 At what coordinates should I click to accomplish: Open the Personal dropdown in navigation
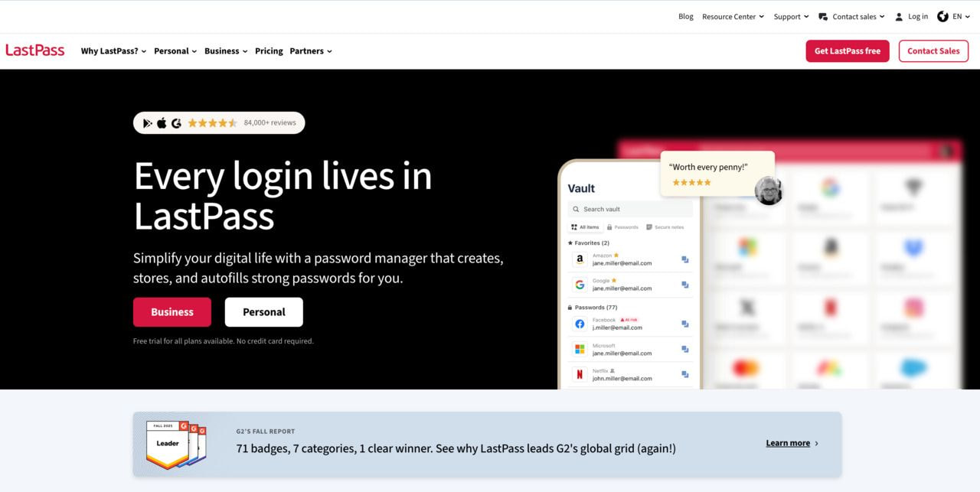pyautogui.click(x=175, y=51)
